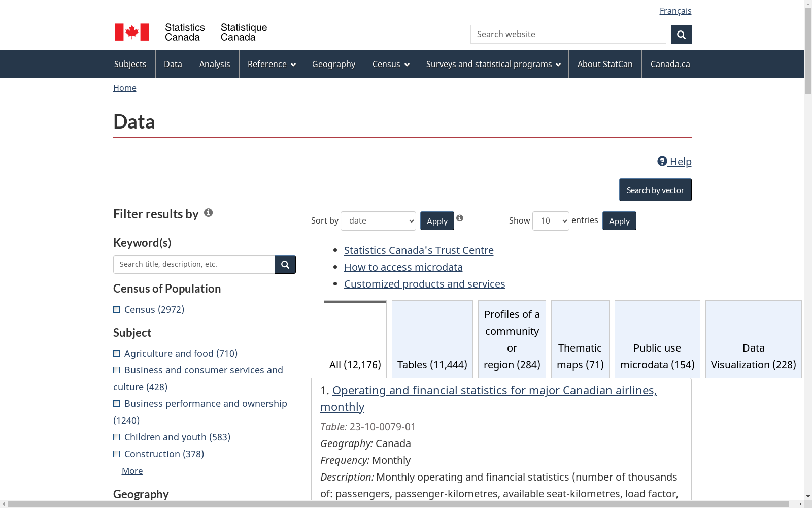This screenshot has height=508, width=812.
Task: Click the Search by vector button
Action: (655, 190)
